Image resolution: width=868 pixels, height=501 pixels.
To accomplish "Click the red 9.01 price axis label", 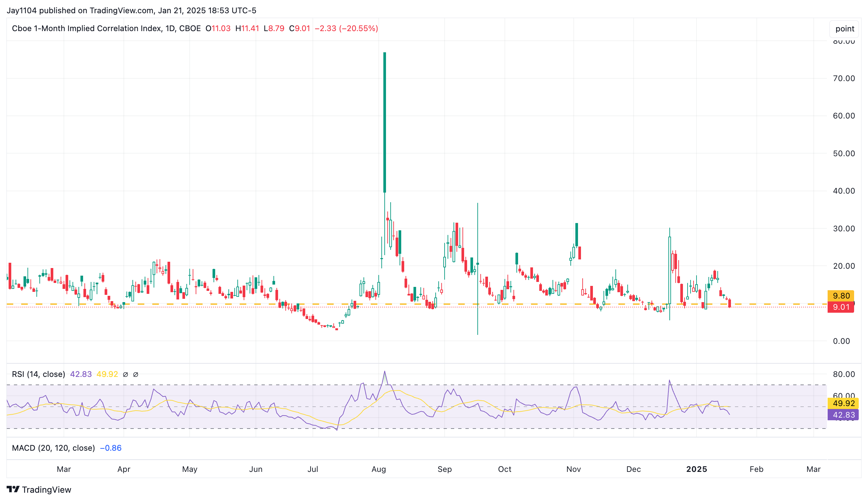I will pos(841,307).
